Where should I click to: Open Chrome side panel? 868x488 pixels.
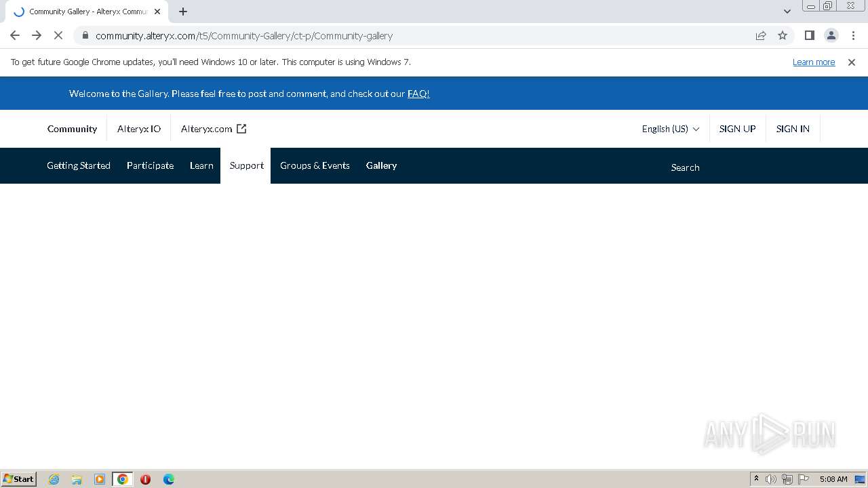point(809,35)
